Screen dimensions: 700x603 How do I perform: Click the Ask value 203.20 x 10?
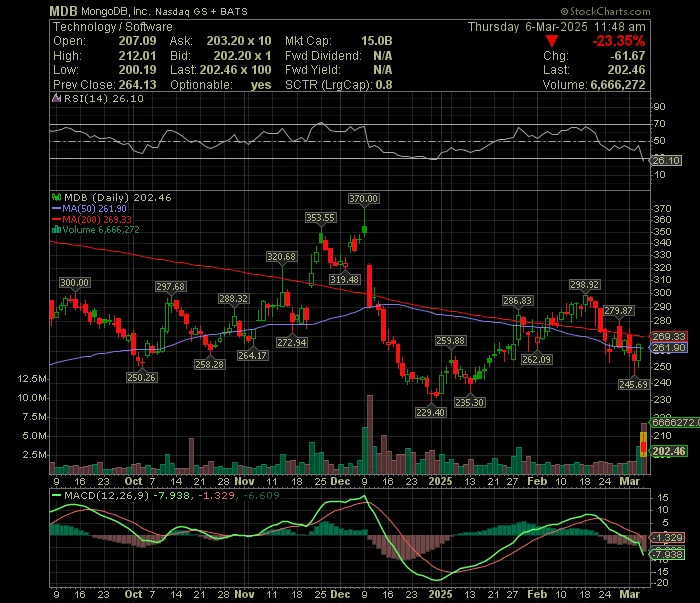(239, 41)
